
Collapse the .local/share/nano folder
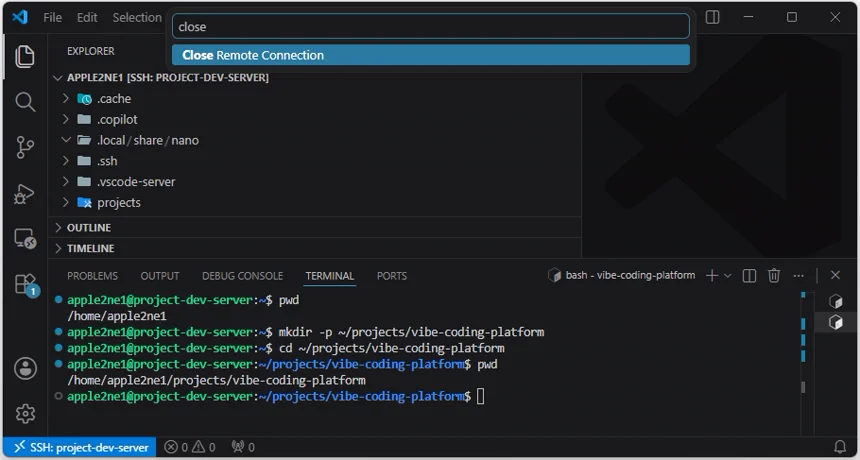pyautogui.click(x=66, y=140)
